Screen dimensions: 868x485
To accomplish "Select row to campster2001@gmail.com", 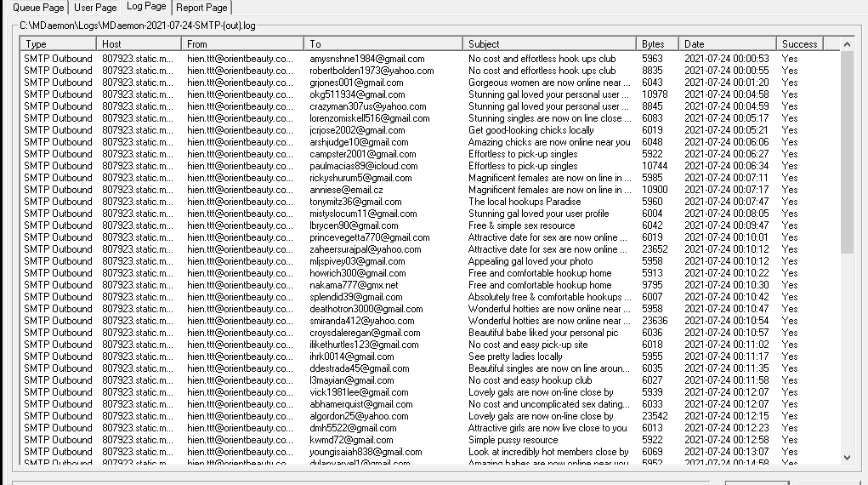I will click(x=430, y=154).
